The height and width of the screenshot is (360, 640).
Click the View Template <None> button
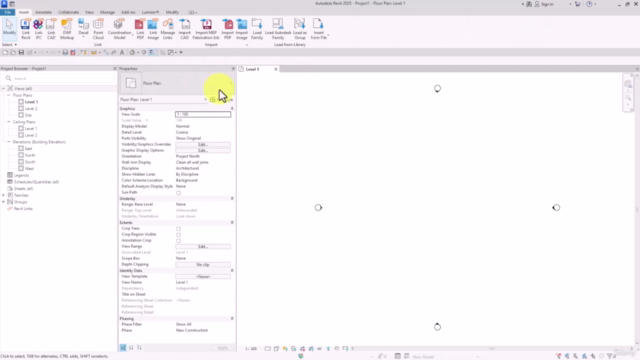(x=203, y=277)
